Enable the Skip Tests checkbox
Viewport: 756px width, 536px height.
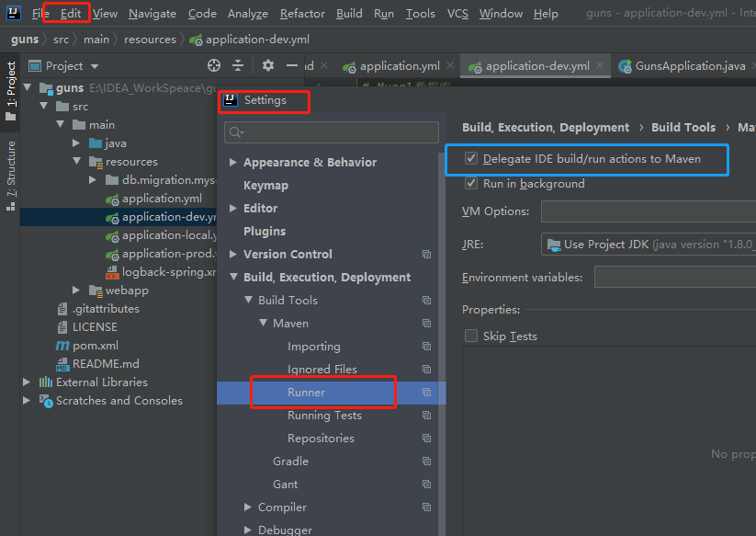pyautogui.click(x=471, y=336)
